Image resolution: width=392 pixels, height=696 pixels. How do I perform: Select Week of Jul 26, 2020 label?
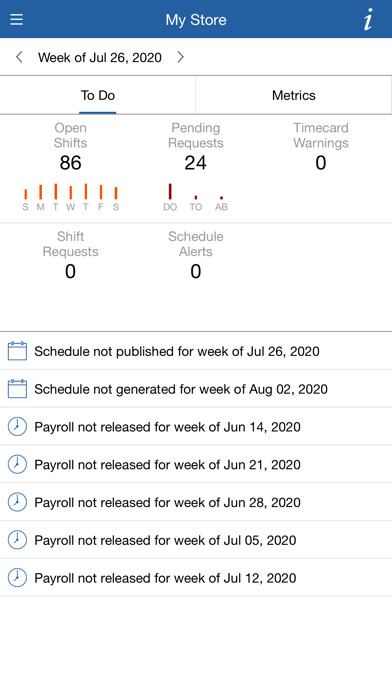pos(100,57)
